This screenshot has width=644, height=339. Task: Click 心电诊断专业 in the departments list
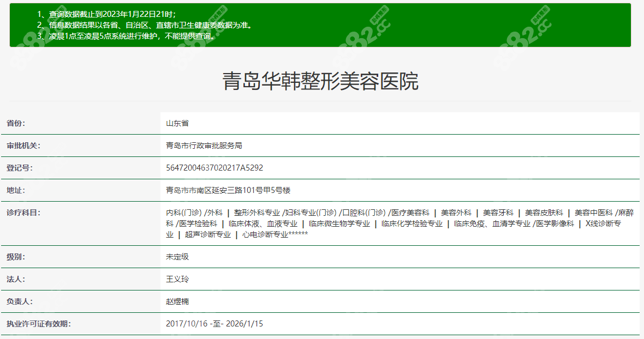pyautogui.click(x=265, y=234)
